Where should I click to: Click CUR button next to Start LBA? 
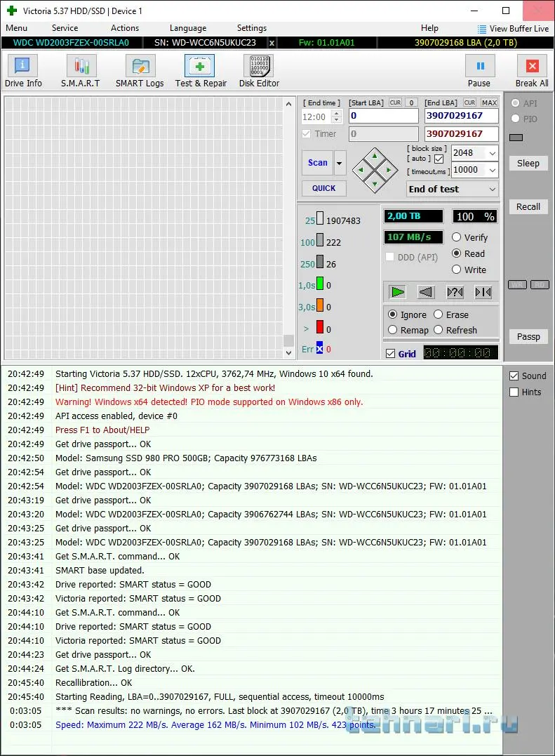click(x=395, y=102)
